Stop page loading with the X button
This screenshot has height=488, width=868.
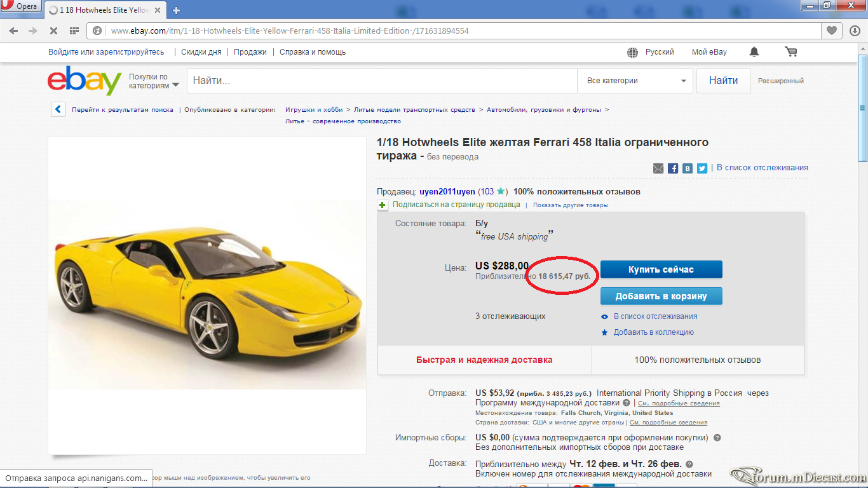point(53,30)
